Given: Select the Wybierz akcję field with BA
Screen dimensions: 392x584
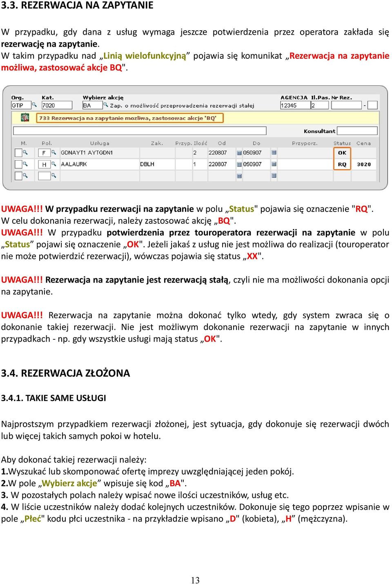Looking at the screenshot, I should coord(92,105).
